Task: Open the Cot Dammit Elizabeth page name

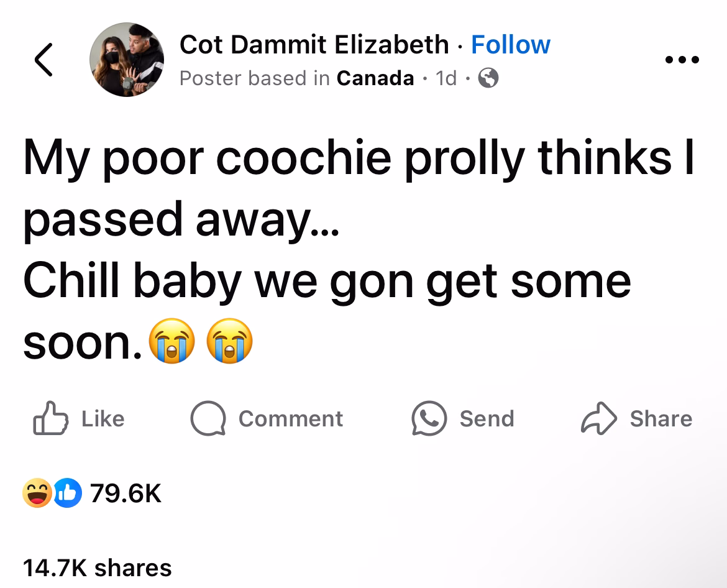Action: tap(314, 45)
